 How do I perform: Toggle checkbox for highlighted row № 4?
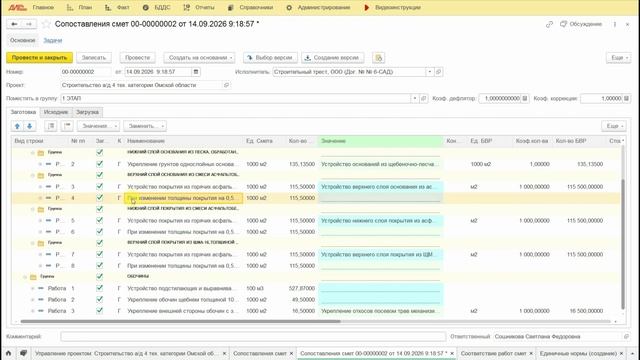point(100,198)
